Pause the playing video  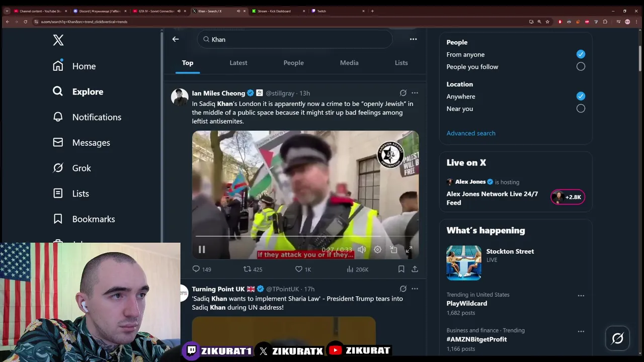[202, 249]
